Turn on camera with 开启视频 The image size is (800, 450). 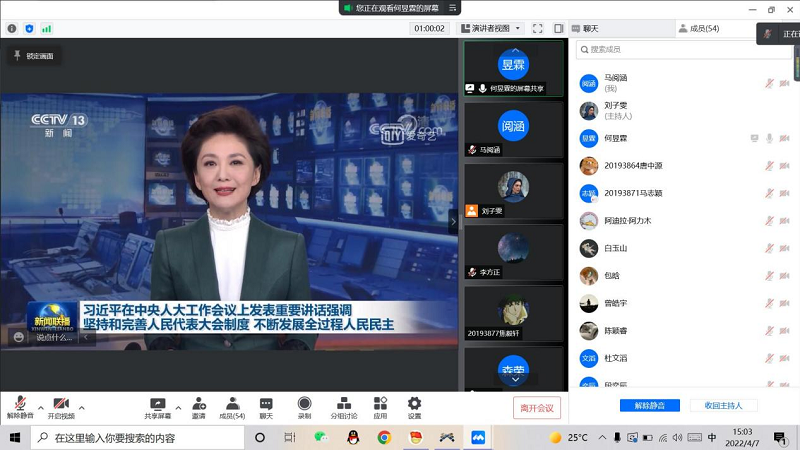[x=61, y=407]
